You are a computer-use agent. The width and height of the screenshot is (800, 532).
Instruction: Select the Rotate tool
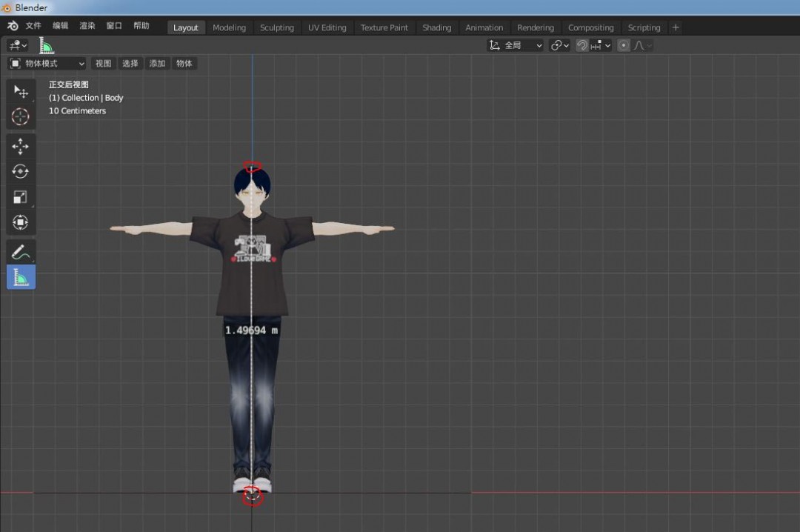pyautogui.click(x=21, y=172)
